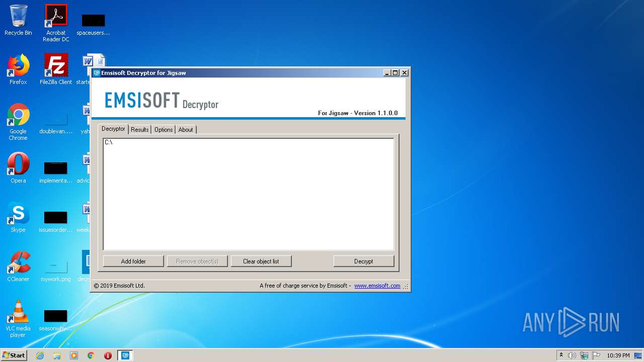Open the Options tab
644x362 pixels.
[x=164, y=130]
